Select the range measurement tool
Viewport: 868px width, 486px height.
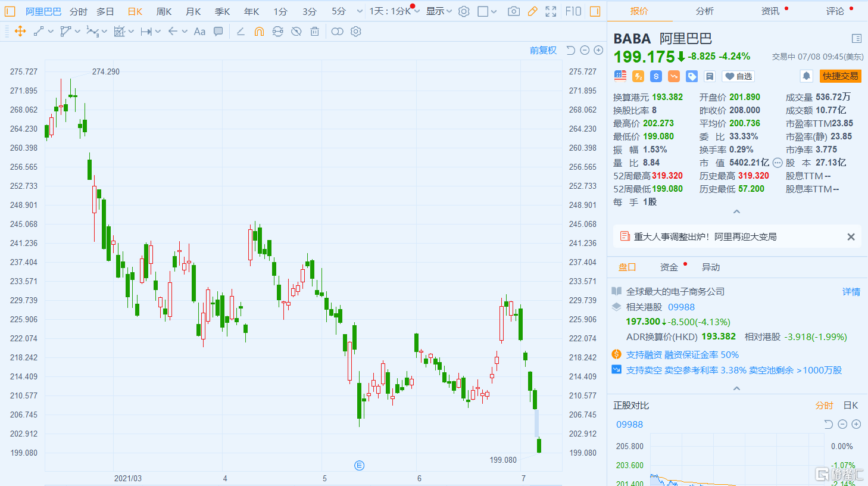[146, 32]
